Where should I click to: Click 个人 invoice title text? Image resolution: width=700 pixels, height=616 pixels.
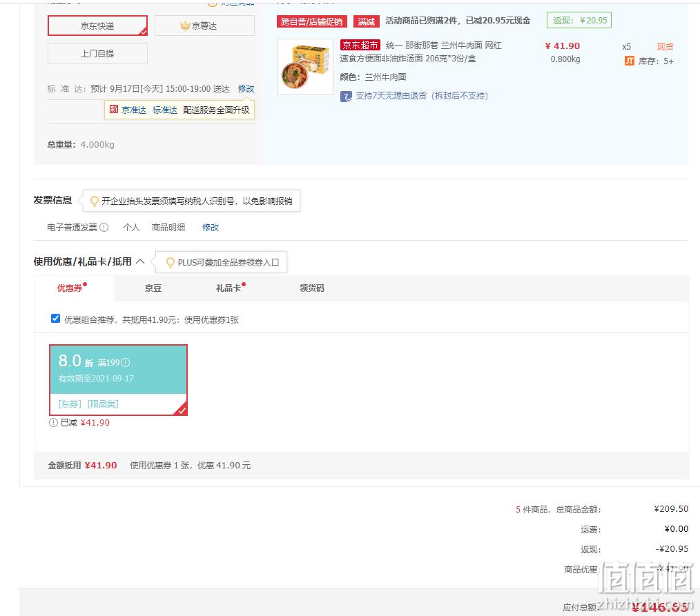coord(131,228)
